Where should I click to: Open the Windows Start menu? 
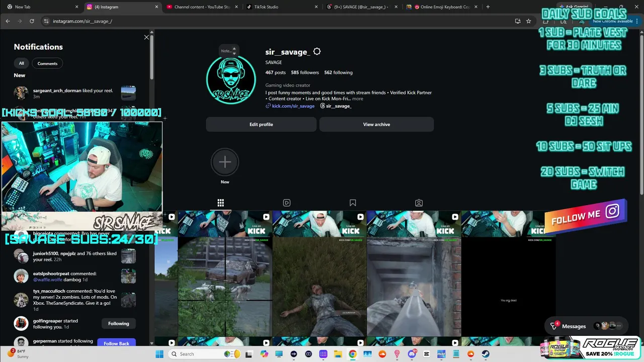[159, 354]
